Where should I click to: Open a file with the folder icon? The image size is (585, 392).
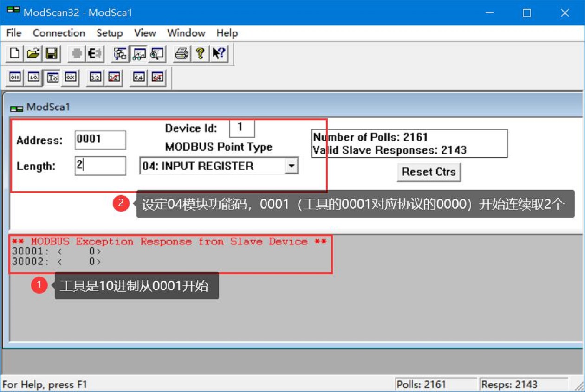(33, 54)
